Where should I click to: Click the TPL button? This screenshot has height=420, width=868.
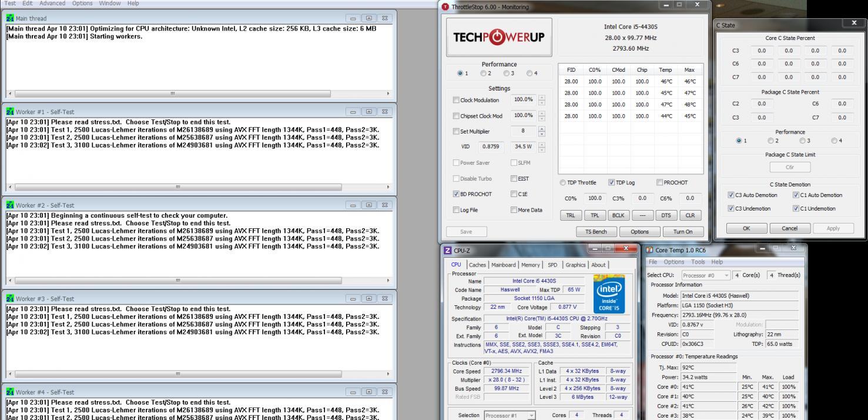(595, 215)
